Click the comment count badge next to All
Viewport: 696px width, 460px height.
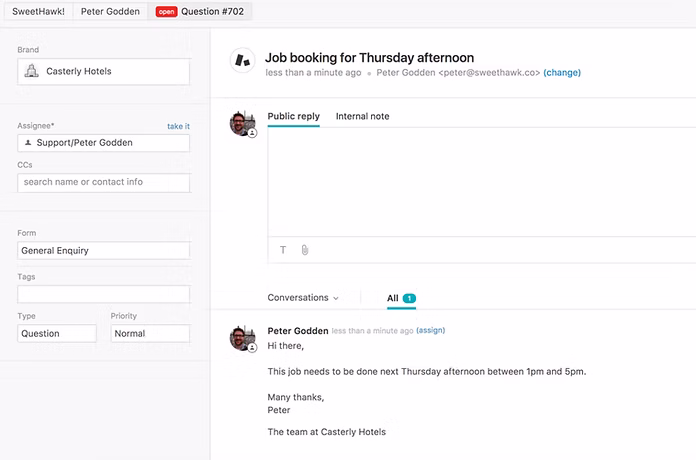coord(409,298)
